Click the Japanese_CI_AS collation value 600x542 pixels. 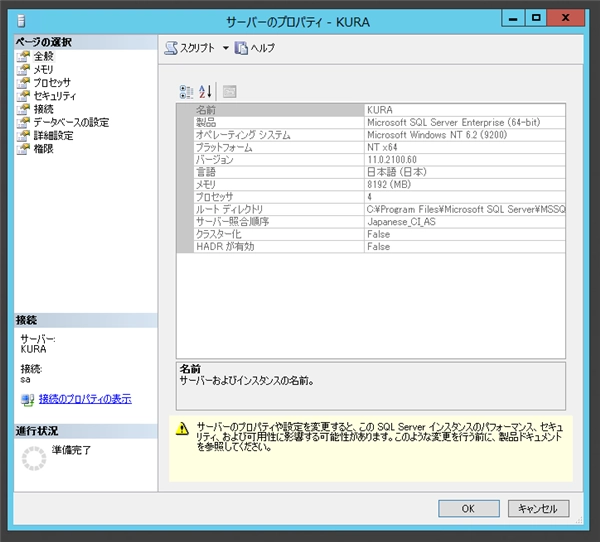[x=465, y=222]
